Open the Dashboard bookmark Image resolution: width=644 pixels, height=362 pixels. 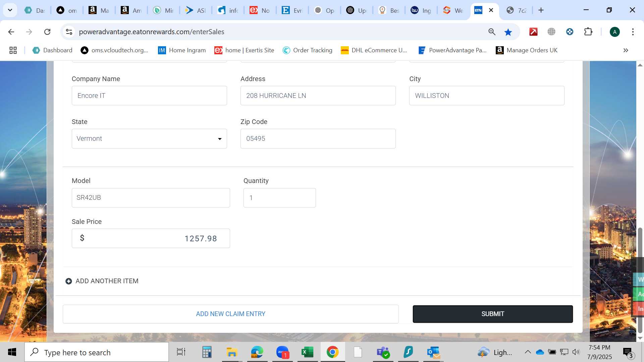52,50
